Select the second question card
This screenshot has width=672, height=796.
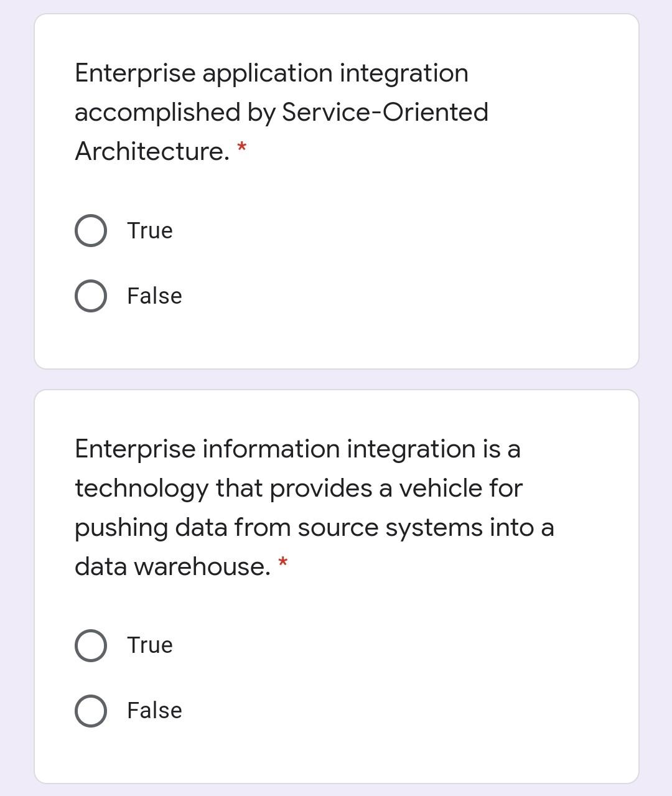(336, 585)
